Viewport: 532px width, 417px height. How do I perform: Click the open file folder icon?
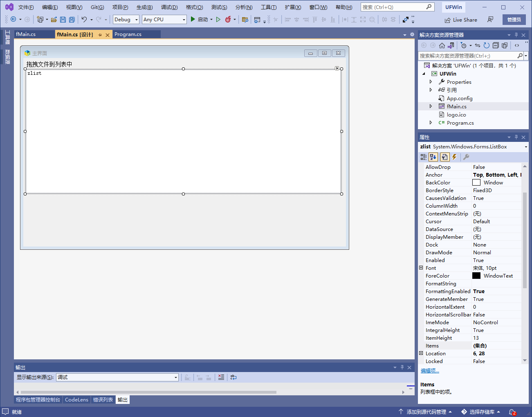point(54,19)
